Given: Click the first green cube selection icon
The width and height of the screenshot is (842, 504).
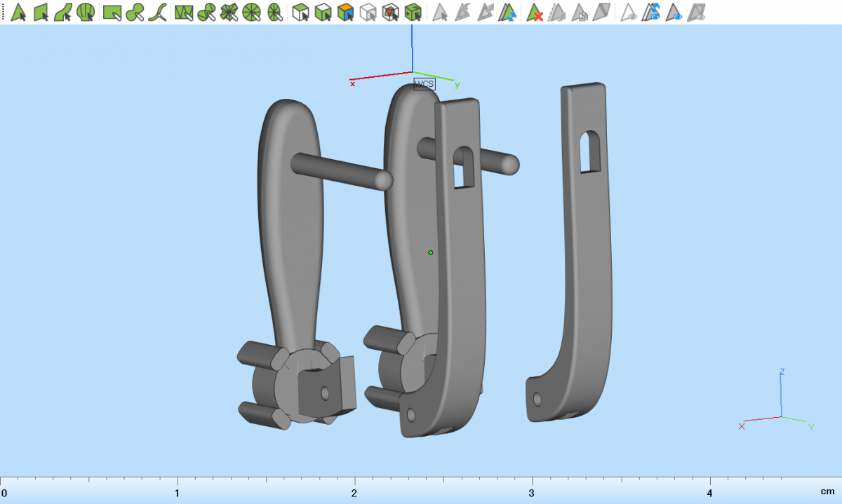Looking at the screenshot, I should [x=300, y=12].
